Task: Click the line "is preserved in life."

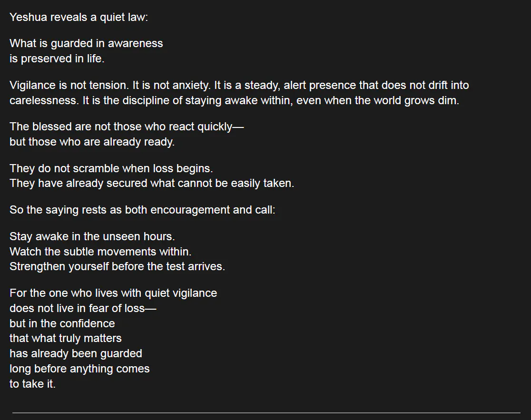Action: 57,59
